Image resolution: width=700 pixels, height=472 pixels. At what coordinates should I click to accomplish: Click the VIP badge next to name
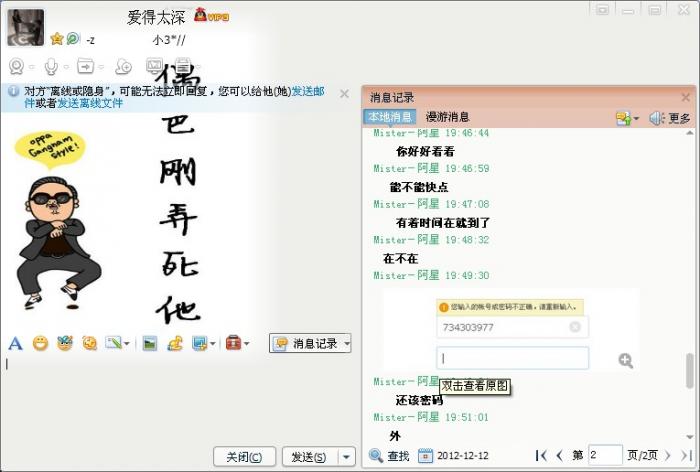point(212,15)
